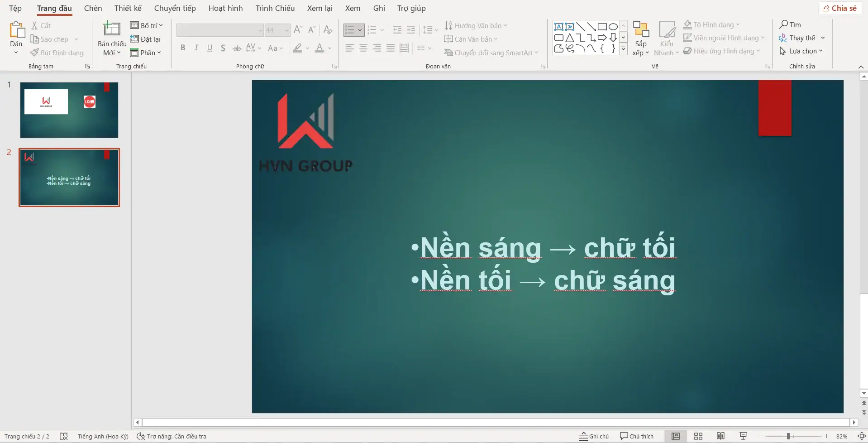
Task: Apply strikethrough to selected text
Action: pos(237,48)
